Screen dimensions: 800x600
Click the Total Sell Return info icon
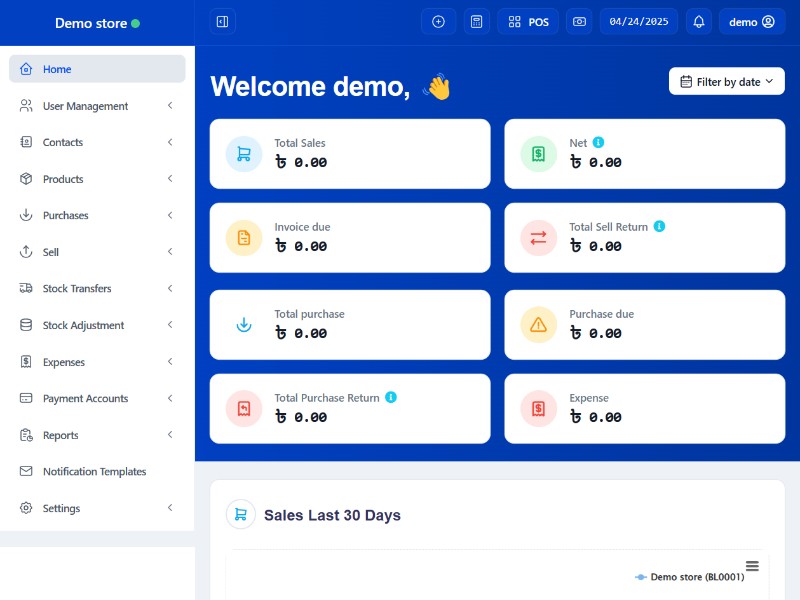(659, 227)
